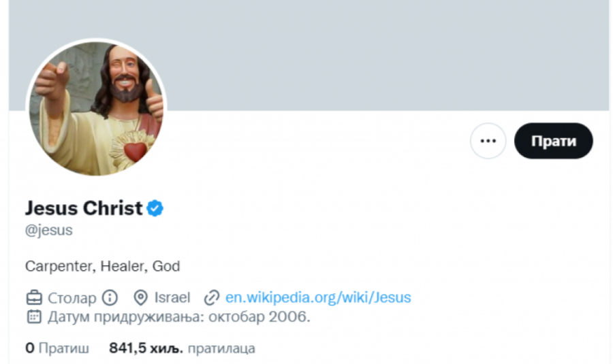Click the Jesus Christ display name

(84, 208)
